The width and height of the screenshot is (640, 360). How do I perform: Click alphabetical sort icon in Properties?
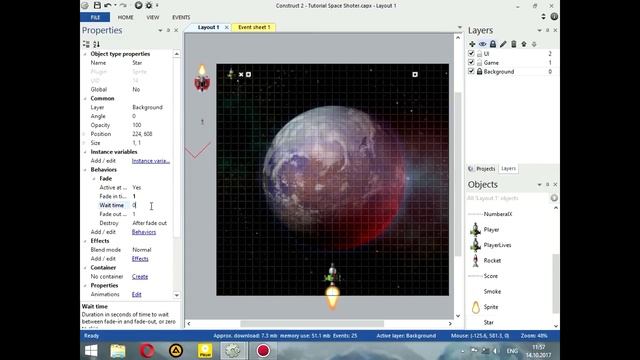point(96,44)
